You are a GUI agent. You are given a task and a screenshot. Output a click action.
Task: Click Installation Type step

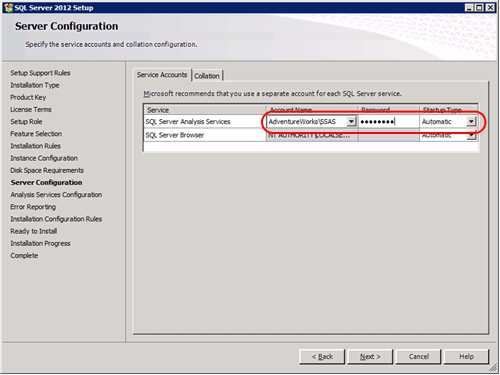tap(35, 85)
